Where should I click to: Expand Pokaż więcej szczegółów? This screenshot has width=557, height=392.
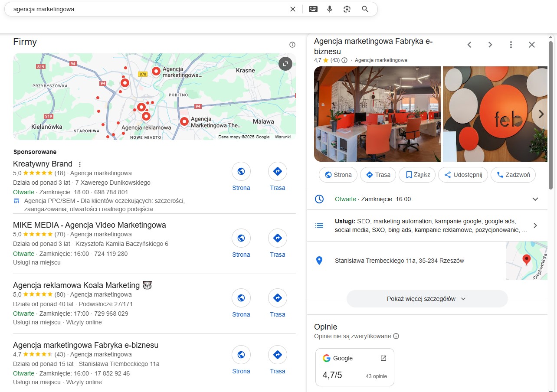[427, 299]
